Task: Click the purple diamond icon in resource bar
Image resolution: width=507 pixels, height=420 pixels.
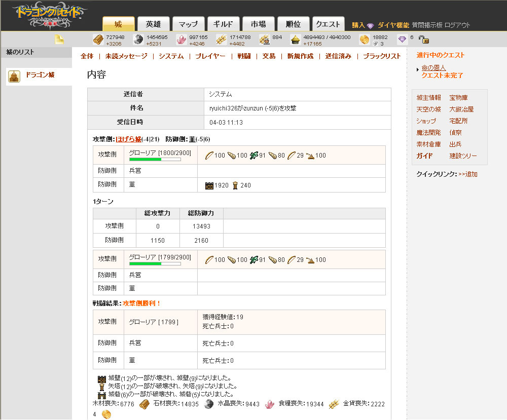Action: pyautogui.click(x=402, y=40)
